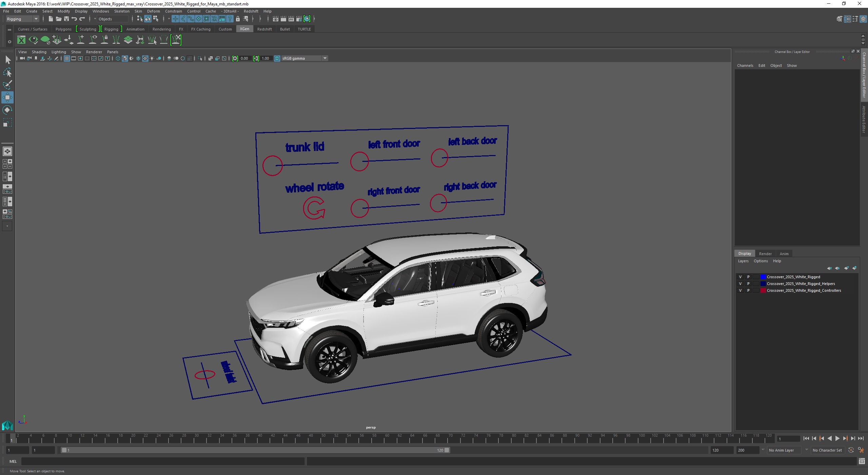
Task: Click the Undo arrow icon
Action: click(x=74, y=19)
